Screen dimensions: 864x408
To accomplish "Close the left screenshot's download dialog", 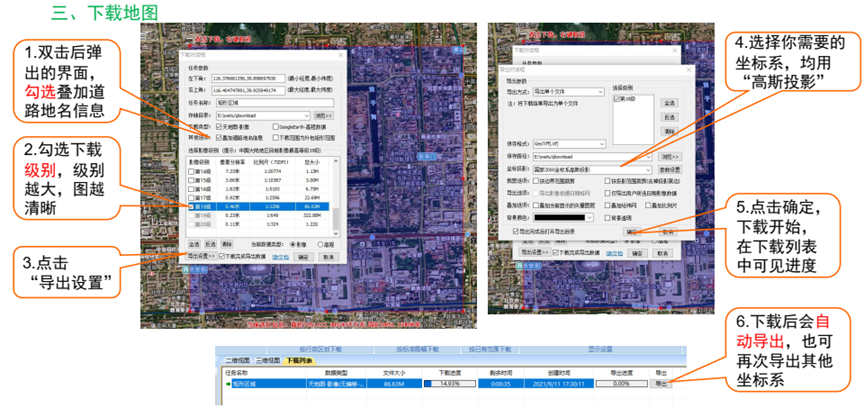I will point(341,55).
